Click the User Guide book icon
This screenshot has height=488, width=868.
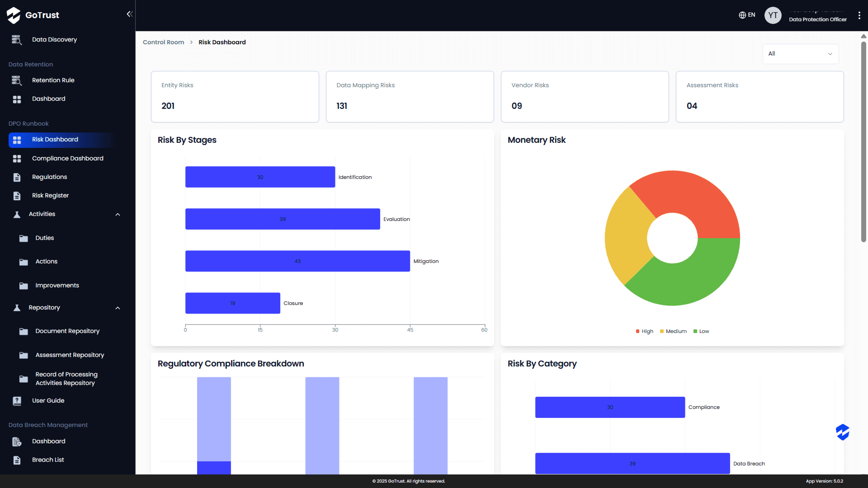coord(17,401)
